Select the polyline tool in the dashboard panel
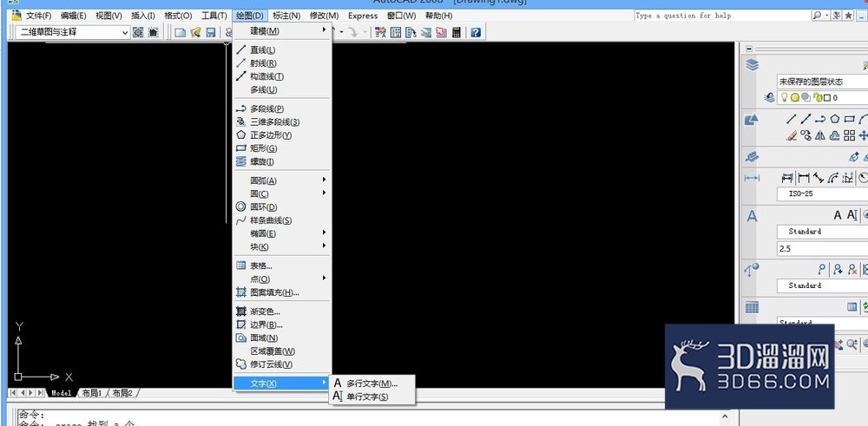This screenshot has height=426, width=868. click(820, 119)
